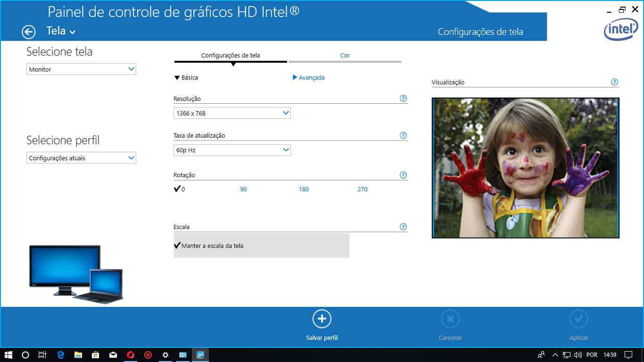Expand the Avançada settings section
The width and height of the screenshot is (644, 362).
tap(309, 78)
